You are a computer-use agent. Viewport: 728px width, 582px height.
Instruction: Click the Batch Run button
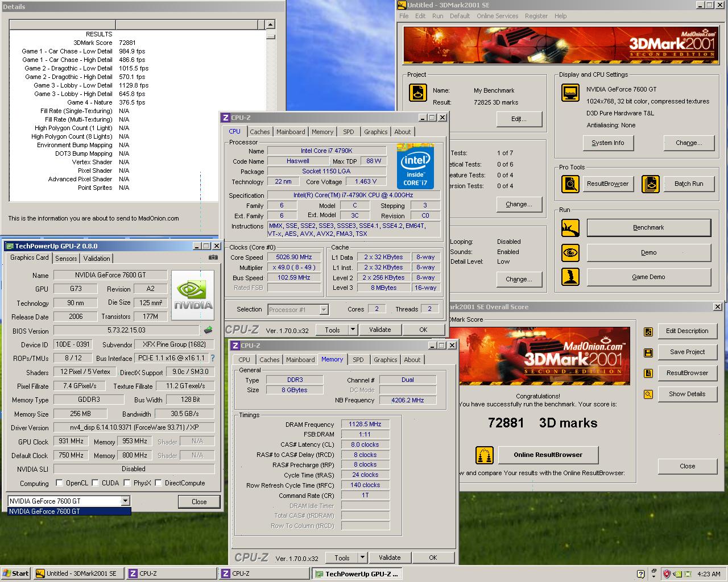click(689, 184)
